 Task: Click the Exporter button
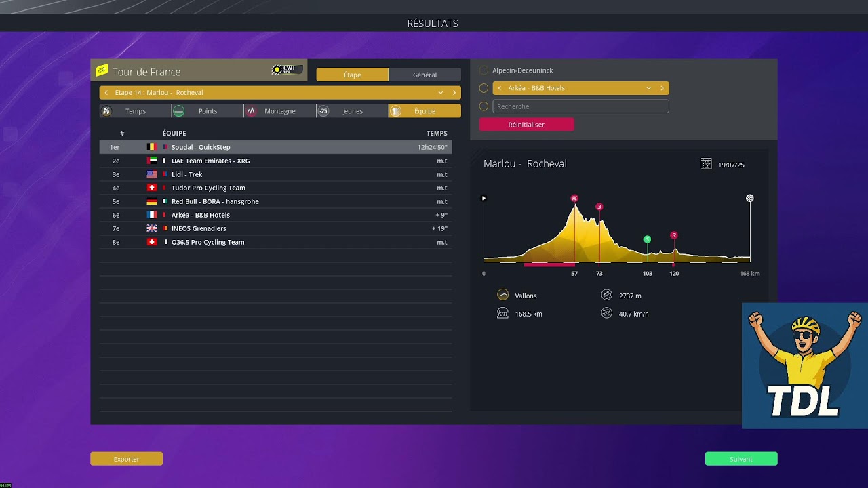click(126, 459)
